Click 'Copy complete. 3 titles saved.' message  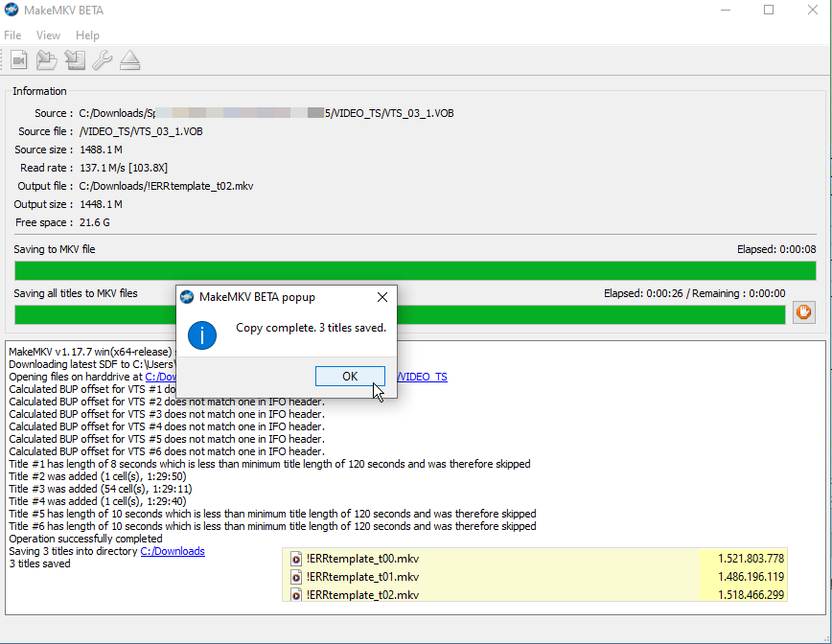(311, 328)
